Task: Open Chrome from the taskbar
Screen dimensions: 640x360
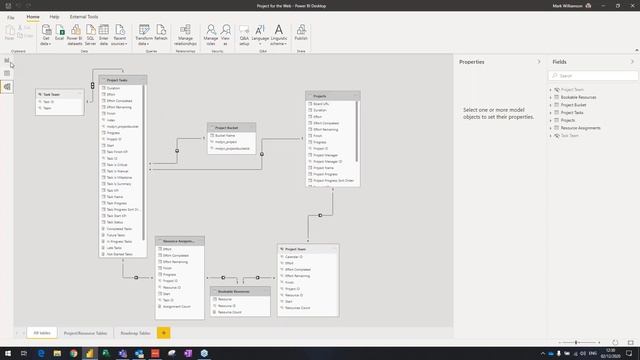Action: [x=73, y=353]
